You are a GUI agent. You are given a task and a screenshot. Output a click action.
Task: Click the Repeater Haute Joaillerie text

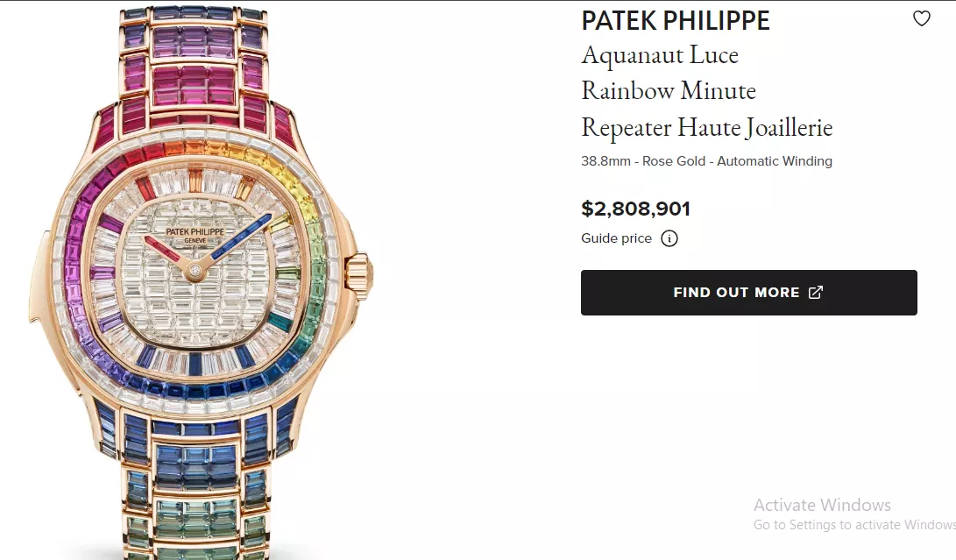pyautogui.click(x=706, y=127)
